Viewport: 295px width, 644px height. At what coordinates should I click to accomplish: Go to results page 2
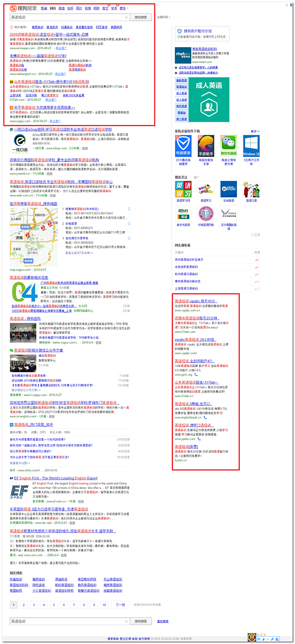[24, 604]
